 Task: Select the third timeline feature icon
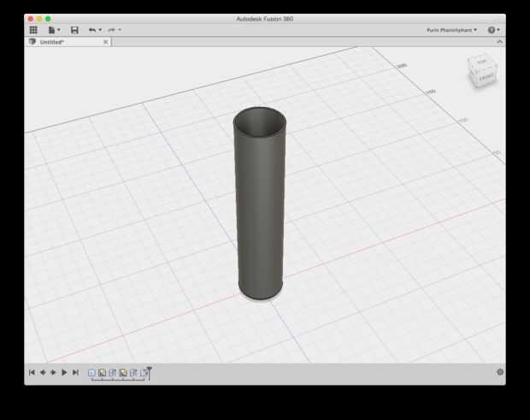click(113, 373)
